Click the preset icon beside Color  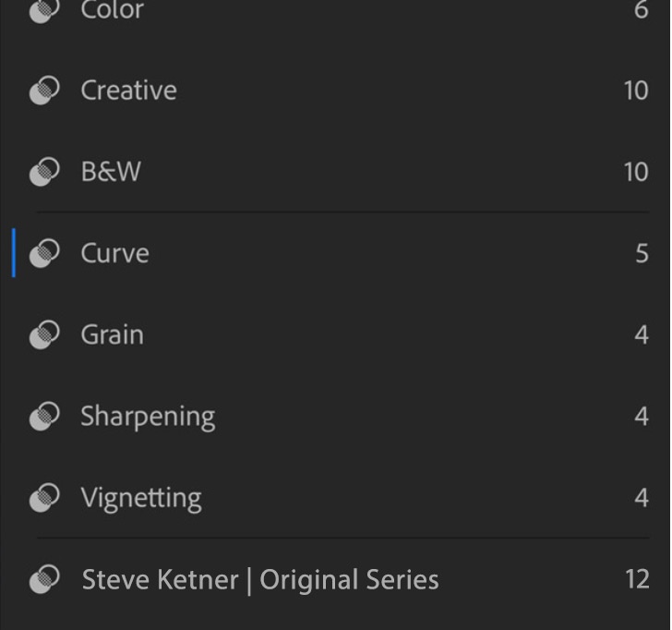pos(44,10)
